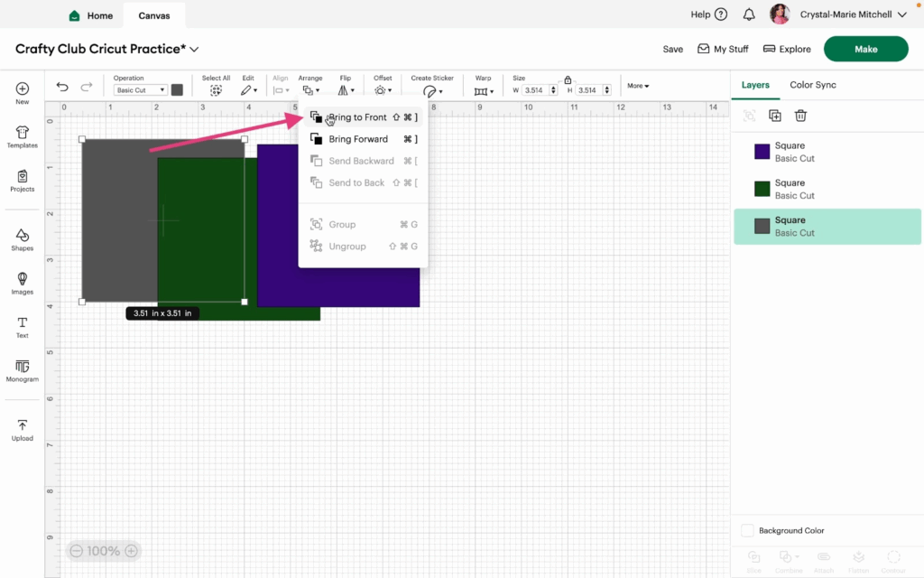Image resolution: width=924 pixels, height=578 pixels.
Task: Choose Group menu entry
Action: [x=364, y=225]
